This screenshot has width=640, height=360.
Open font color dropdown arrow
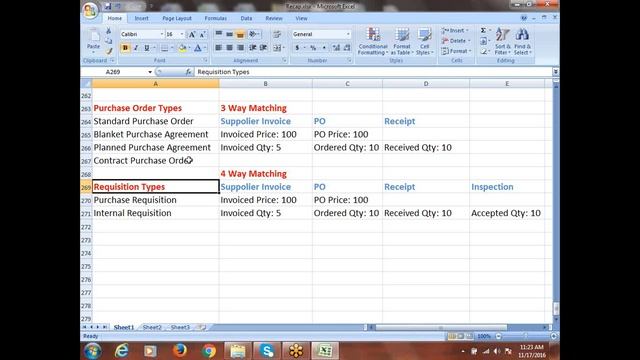coord(204,48)
